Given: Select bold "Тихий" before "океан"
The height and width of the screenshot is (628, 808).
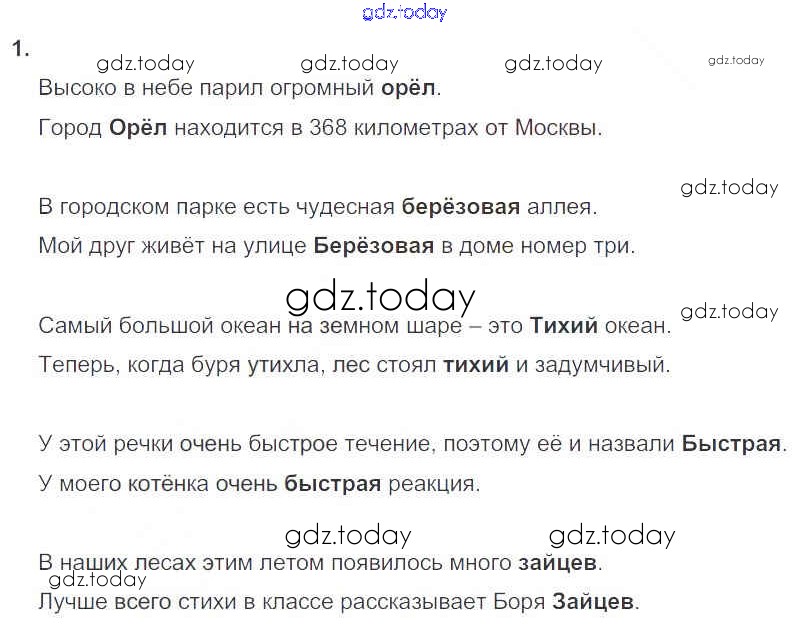Looking at the screenshot, I should (x=563, y=326).
